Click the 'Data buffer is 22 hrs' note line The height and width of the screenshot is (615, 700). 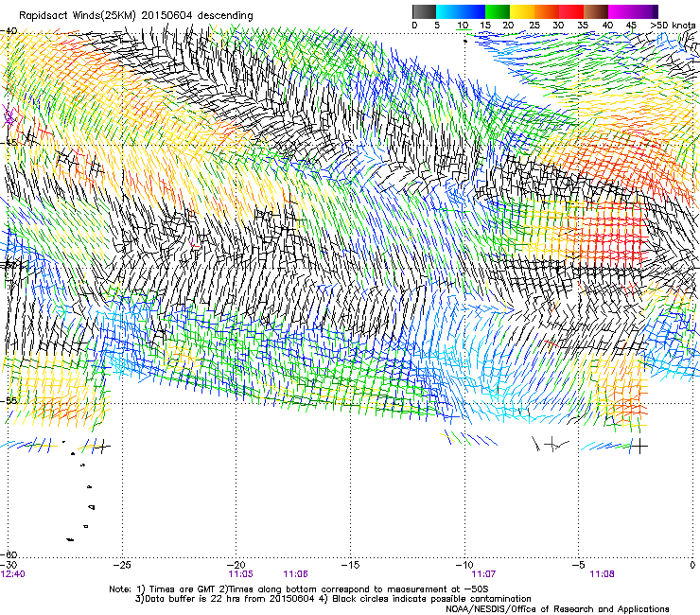click(x=333, y=599)
